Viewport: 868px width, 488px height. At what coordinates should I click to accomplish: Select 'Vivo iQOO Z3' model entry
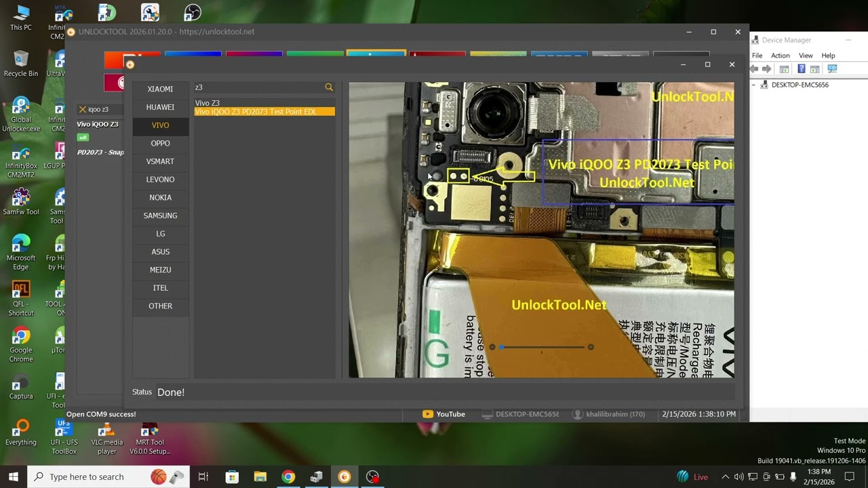tap(98, 124)
